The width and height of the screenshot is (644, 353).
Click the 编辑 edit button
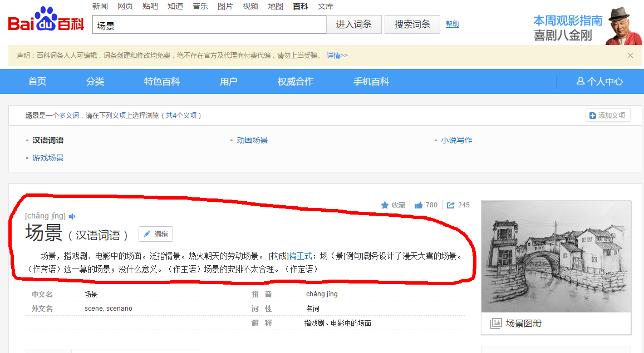[x=156, y=234]
